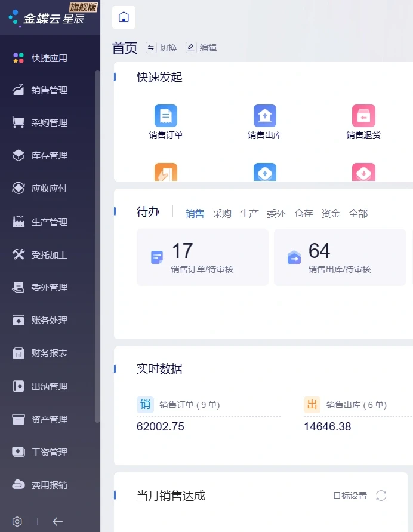
Task: Open 17 销售订单/待审核 card
Action: click(202, 257)
